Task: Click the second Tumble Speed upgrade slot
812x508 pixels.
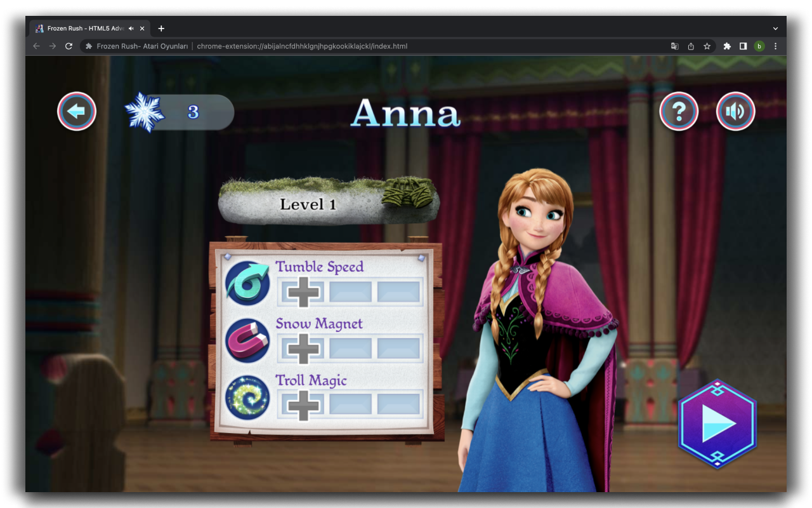Action: tap(351, 292)
